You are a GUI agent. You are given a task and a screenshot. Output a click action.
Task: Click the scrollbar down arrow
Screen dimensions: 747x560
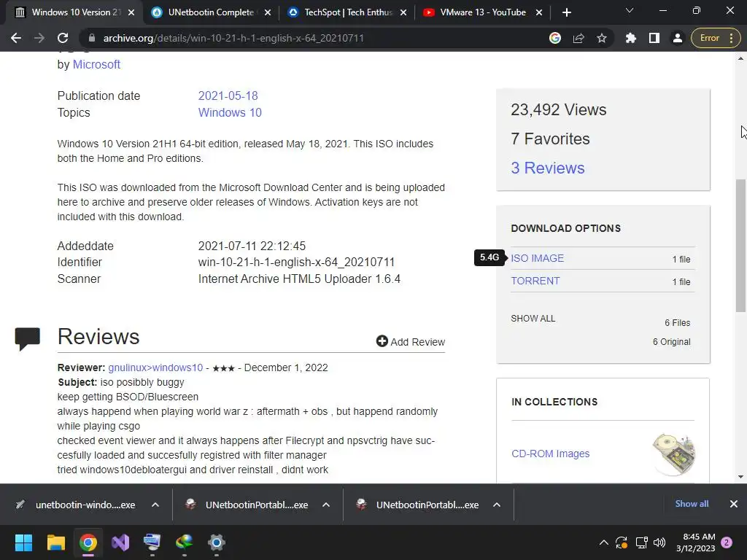pyautogui.click(x=740, y=477)
